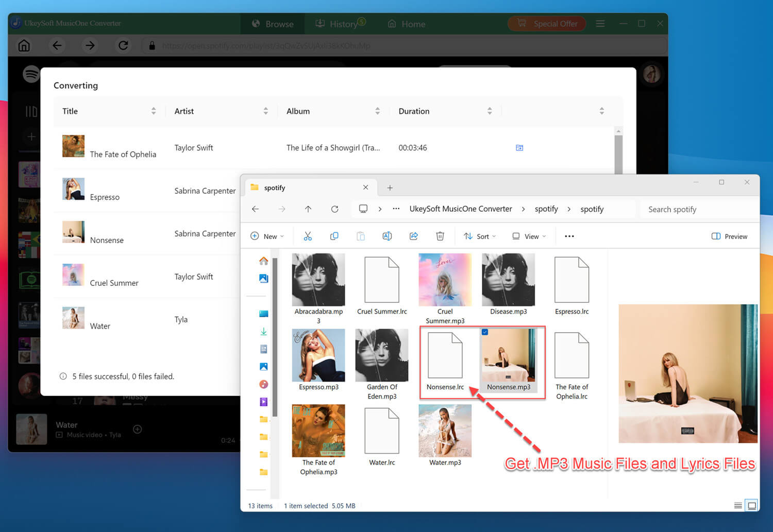This screenshot has height=532, width=773.
Task: Open the Explorer see more (three dots) menu
Action: (569, 236)
